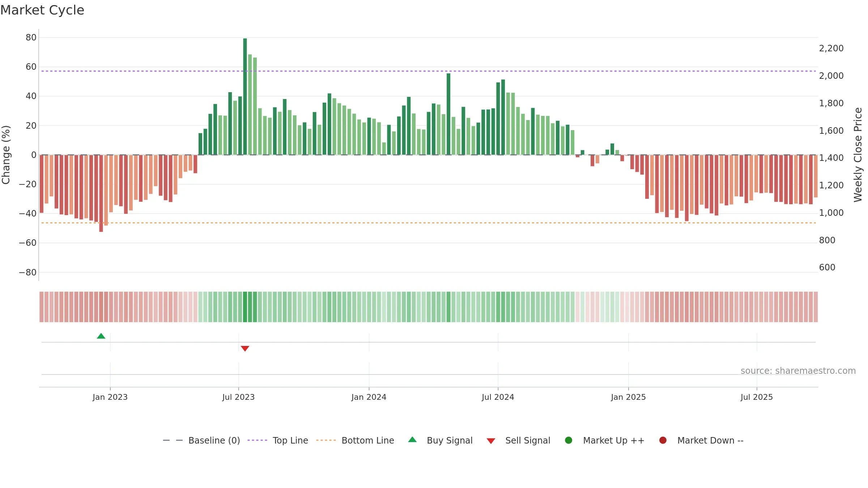Image resolution: width=868 pixels, height=488 pixels.
Task: Click the green Buy Signal triangle icon in legend
Action: coord(412,440)
